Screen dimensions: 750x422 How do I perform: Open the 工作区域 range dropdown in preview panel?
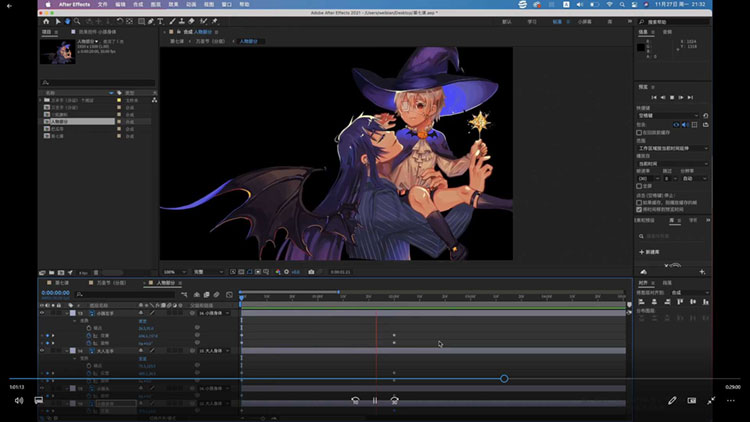click(670, 149)
